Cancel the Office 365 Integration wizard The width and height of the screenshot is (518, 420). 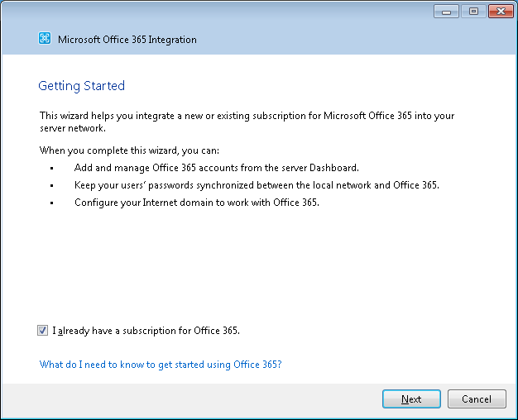coord(477,399)
